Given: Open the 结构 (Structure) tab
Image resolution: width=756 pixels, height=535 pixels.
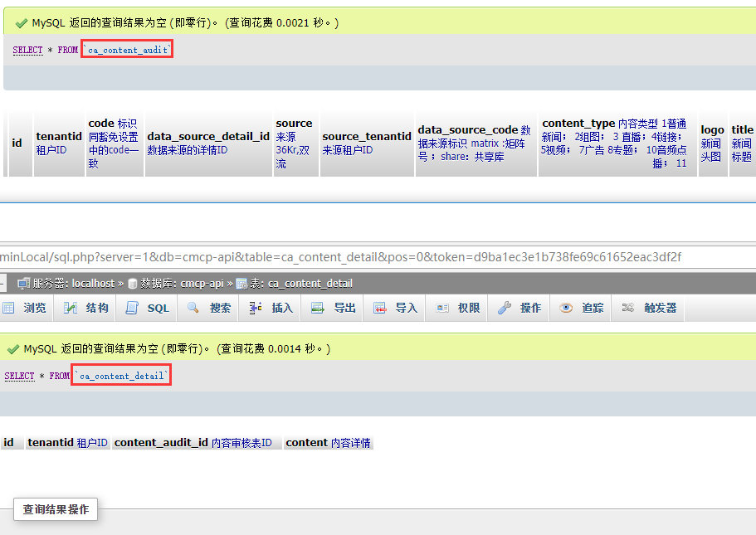Looking at the screenshot, I should click(x=85, y=308).
